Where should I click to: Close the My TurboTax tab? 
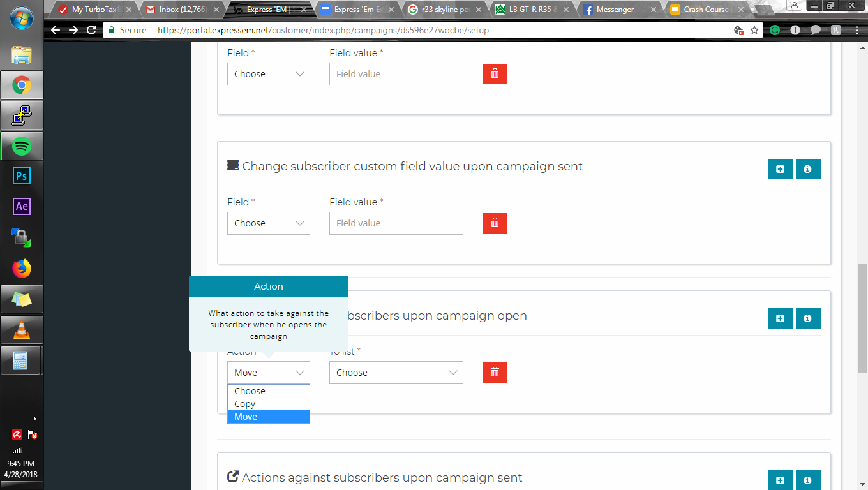click(x=130, y=10)
